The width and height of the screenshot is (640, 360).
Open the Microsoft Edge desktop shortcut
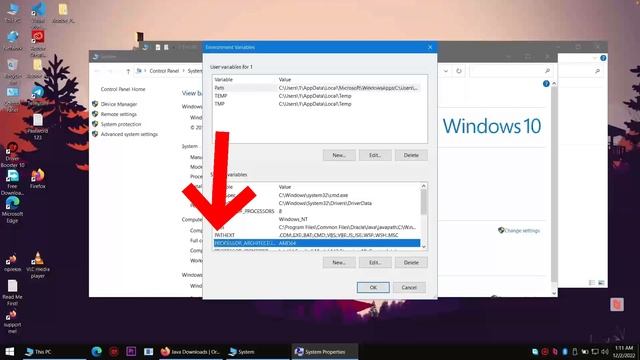pos(12,209)
